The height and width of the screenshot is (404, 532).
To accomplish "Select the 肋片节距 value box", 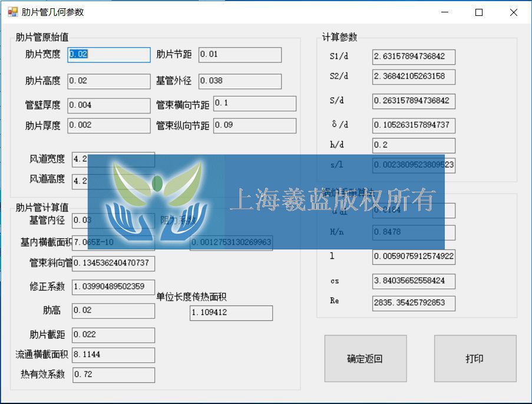I will (x=240, y=55).
